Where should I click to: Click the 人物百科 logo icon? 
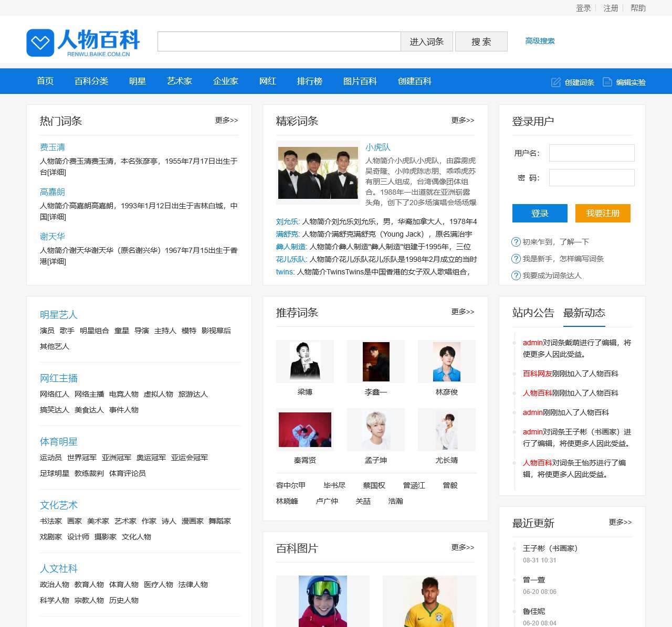40,42
